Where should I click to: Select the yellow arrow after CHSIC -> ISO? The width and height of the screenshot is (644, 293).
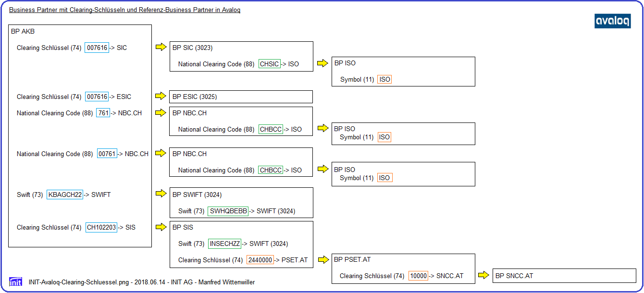click(322, 63)
